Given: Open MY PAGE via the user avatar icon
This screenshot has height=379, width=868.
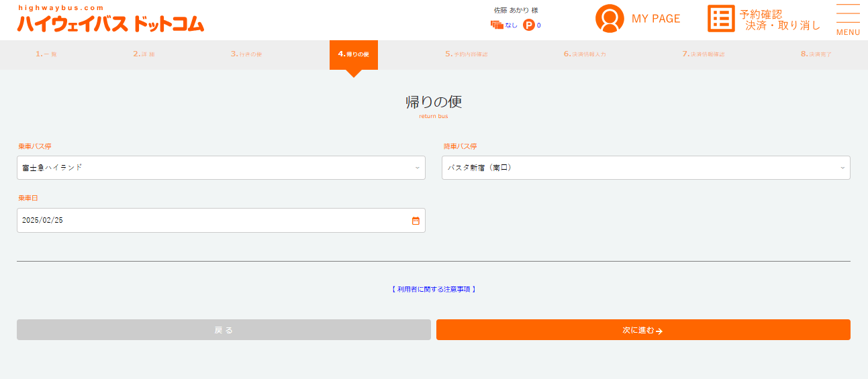Looking at the screenshot, I should (610, 19).
